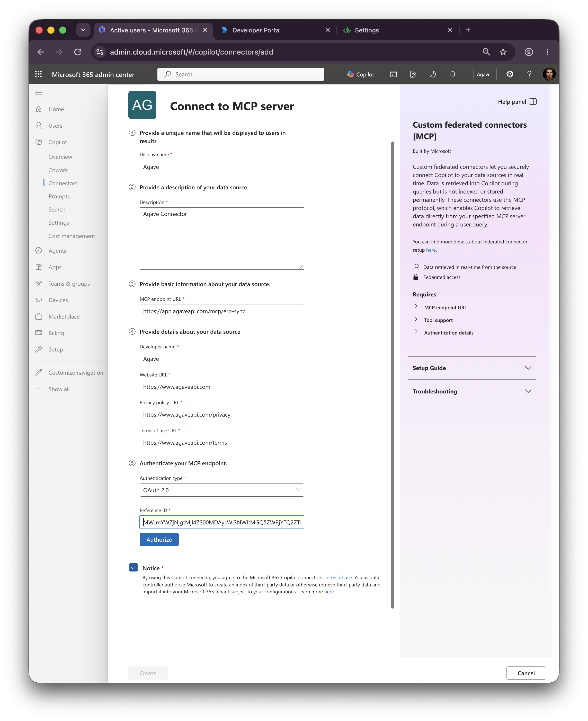Open the app launcher waffle icon
588x721 pixels.
tap(39, 74)
